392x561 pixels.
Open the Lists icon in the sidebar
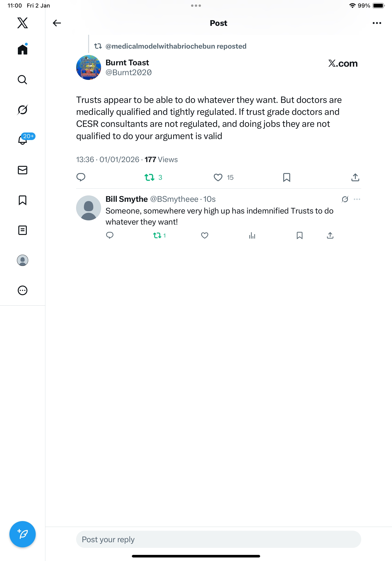(23, 230)
